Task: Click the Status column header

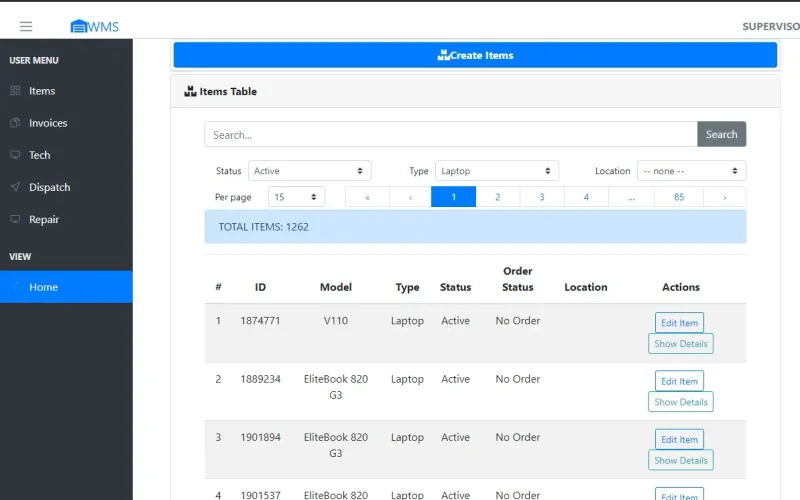Action: point(456,287)
